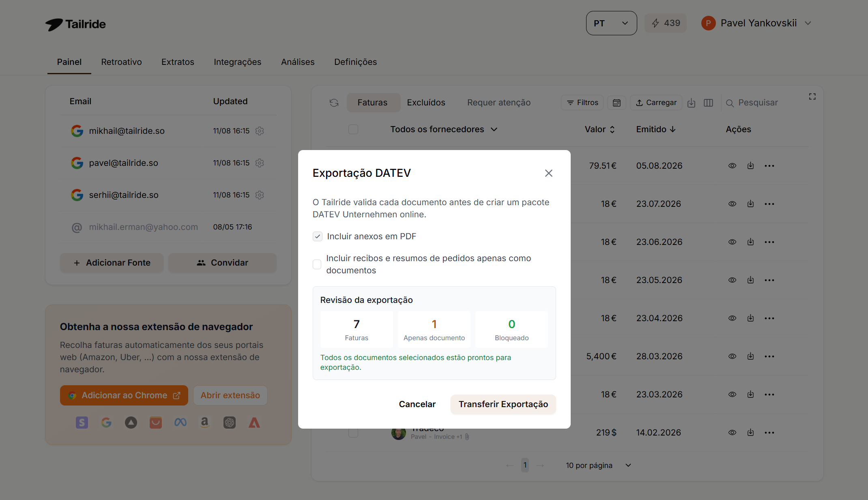Click the Adicionar Fonte button

coord(112,263)
